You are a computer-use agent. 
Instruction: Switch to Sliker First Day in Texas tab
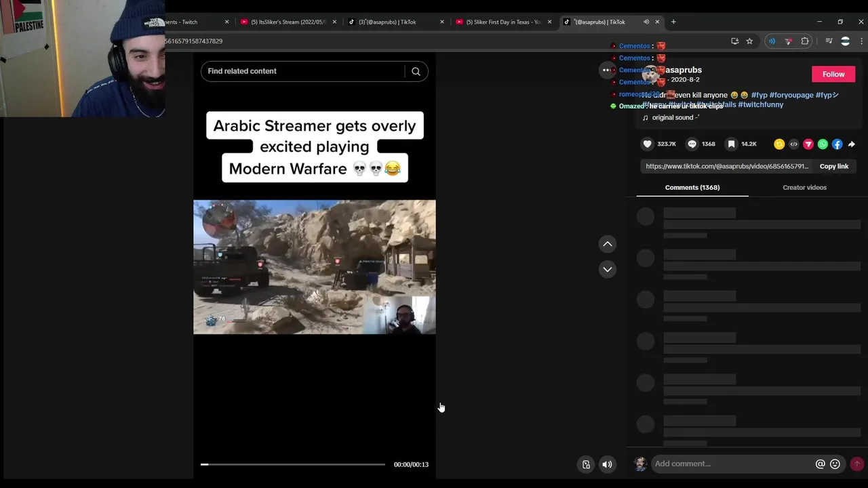[x=503, y=22]
